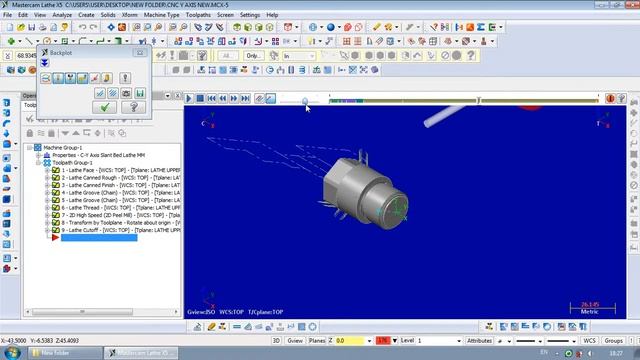This screenshot has height=360, width=640.
Task: Open the Toolpaths menu
Action: [x=198, y=15]
